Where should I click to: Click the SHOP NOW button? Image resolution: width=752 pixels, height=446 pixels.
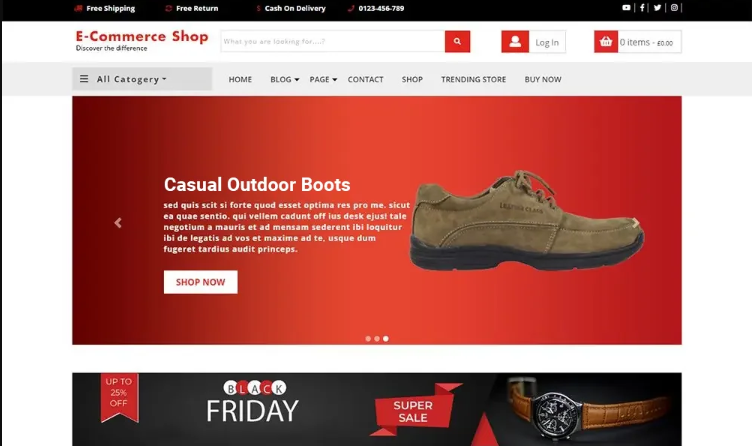click(x=200, y=282)
